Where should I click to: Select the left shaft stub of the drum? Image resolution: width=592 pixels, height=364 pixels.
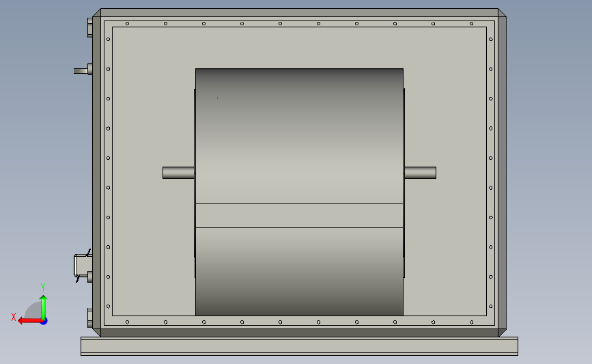pyautogui.click(x=178, y=173)
